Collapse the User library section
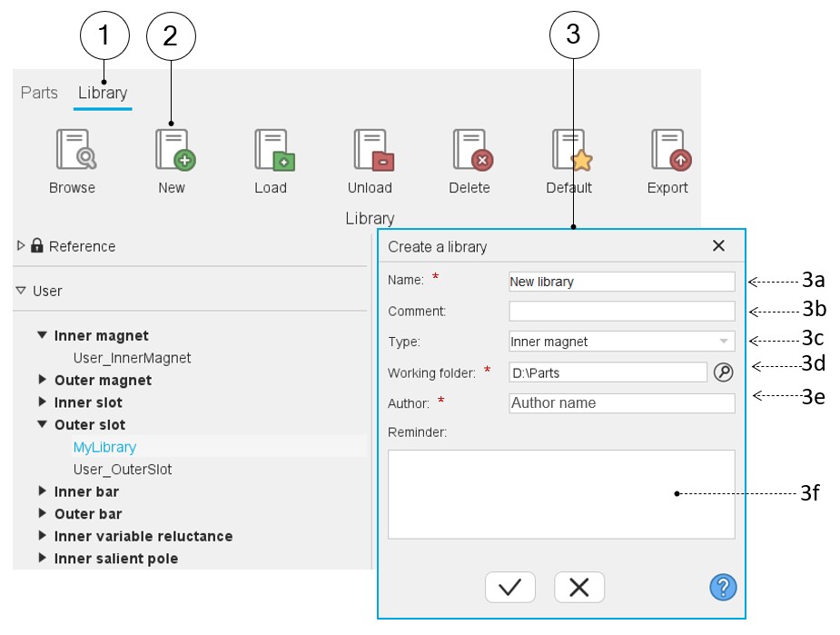Image resolution: width=840 pixels, height=635 pixels. pyautogui.click(x=22, y=291)
